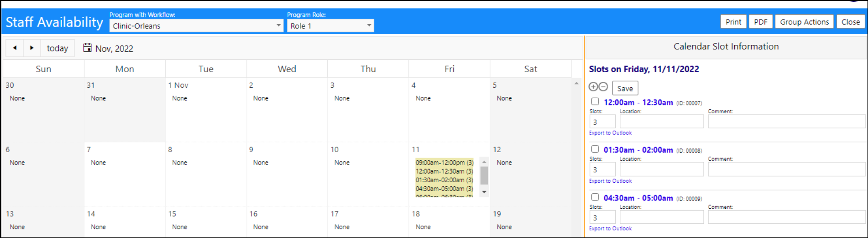Open the calendar date picker icon

pyautogui.click(x=87, y=48)
